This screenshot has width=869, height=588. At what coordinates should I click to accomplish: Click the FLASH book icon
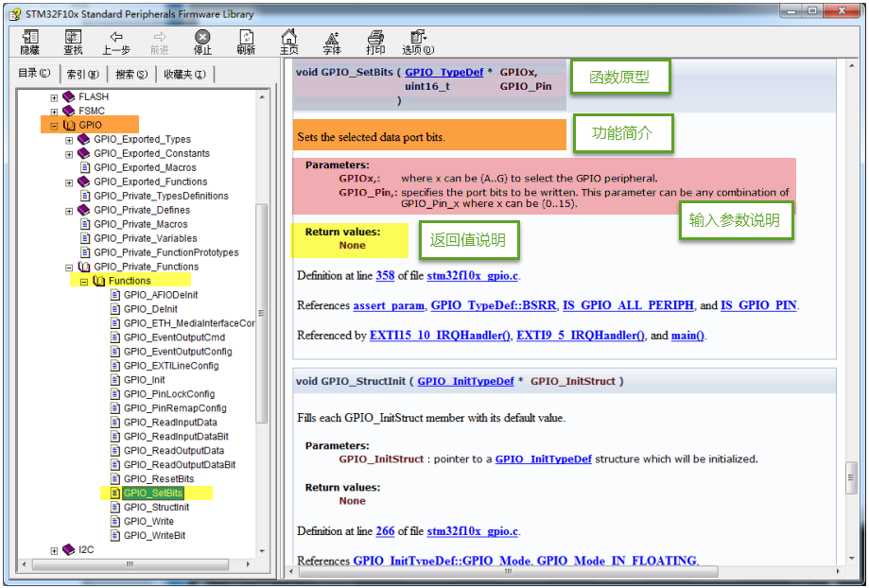[x=69, y=97]
